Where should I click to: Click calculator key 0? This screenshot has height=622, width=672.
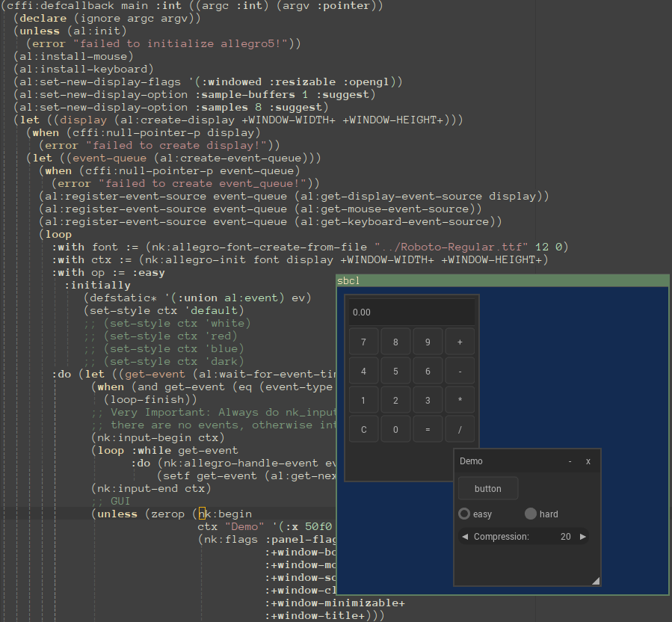pyautogui.click(x=395, y=430)
